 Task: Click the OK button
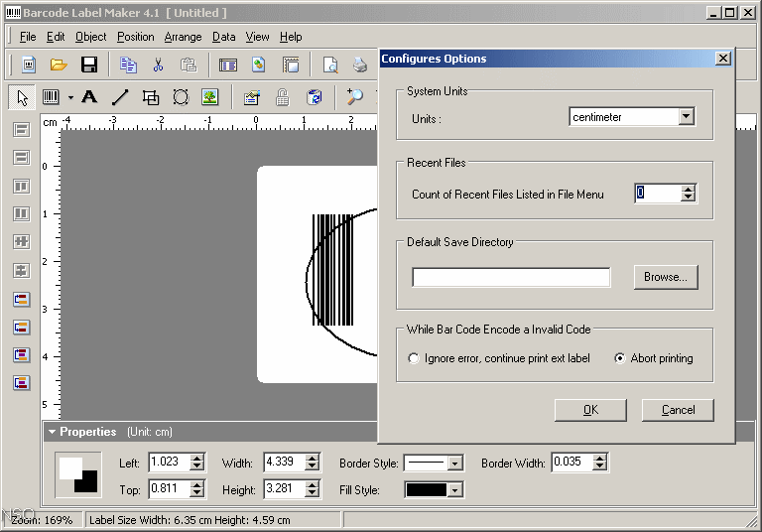tap(590, 410)
